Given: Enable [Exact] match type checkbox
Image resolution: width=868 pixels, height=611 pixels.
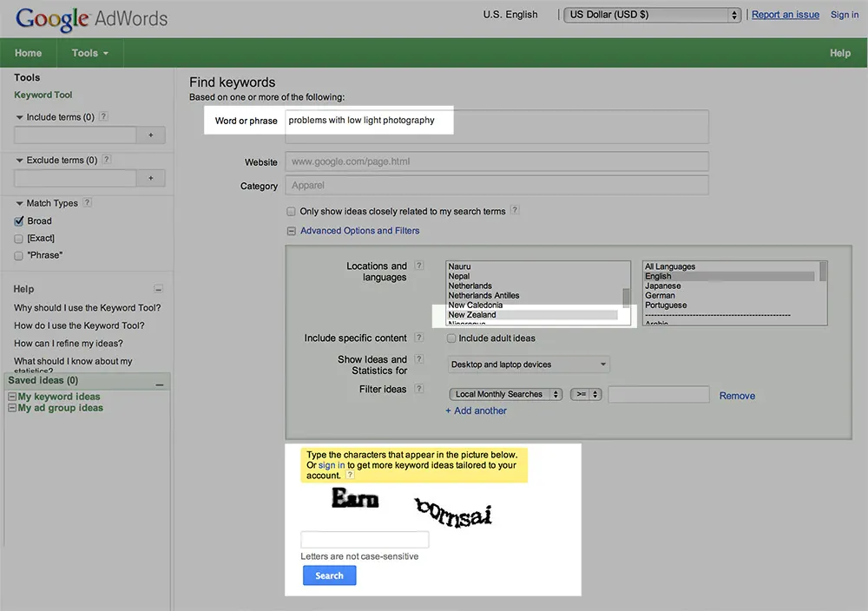Looking at the screenshot, I should point(19,239).
